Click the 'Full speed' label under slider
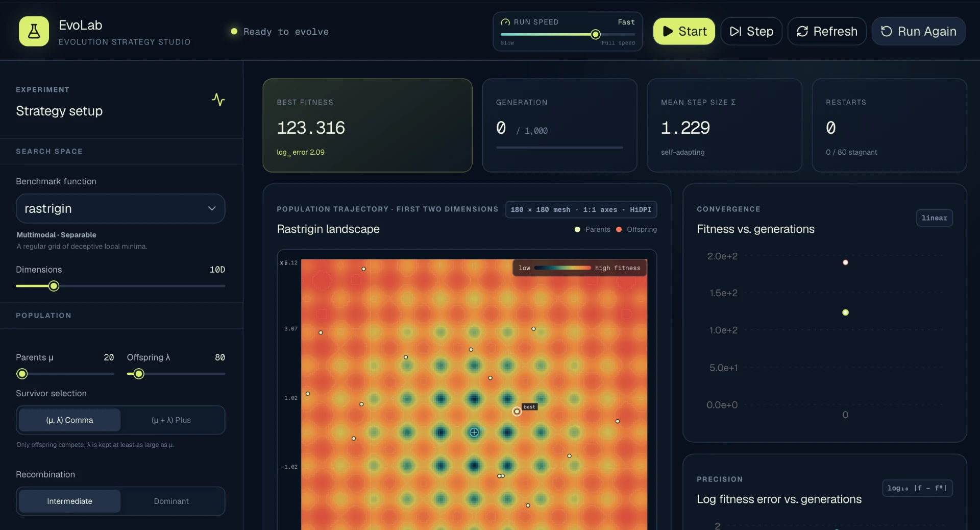This screenshot has height=530, width=980. click(x=618, y=43)
